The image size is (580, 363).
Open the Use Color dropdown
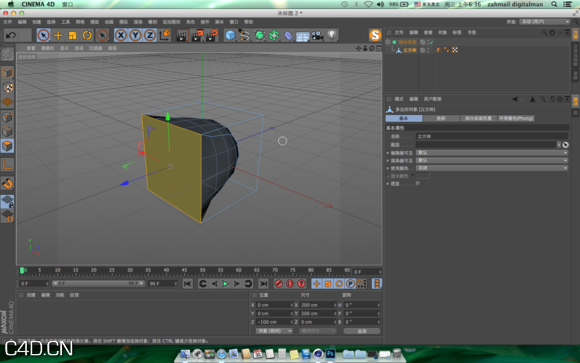pos(492,168)
